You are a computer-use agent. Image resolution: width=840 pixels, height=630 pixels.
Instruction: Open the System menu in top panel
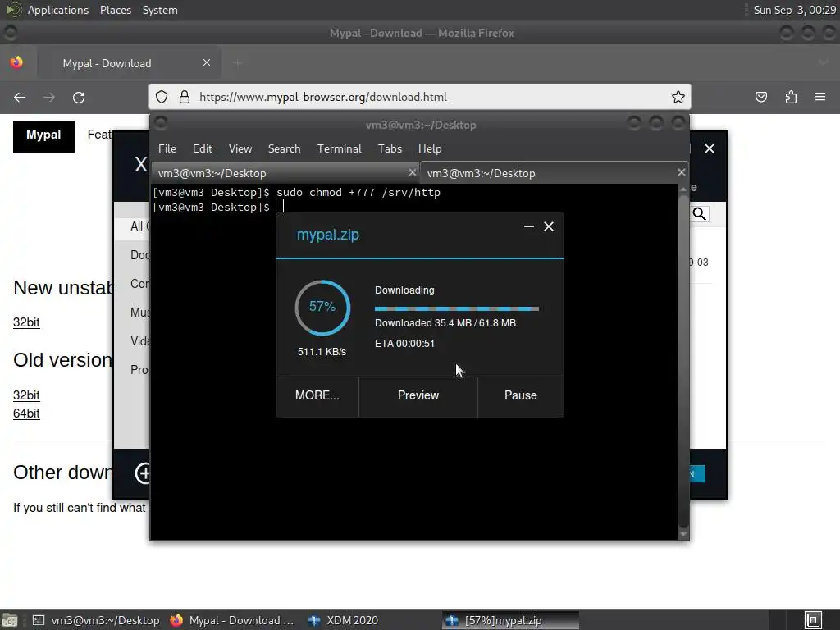pyautogui.click(x=160, y=10)
